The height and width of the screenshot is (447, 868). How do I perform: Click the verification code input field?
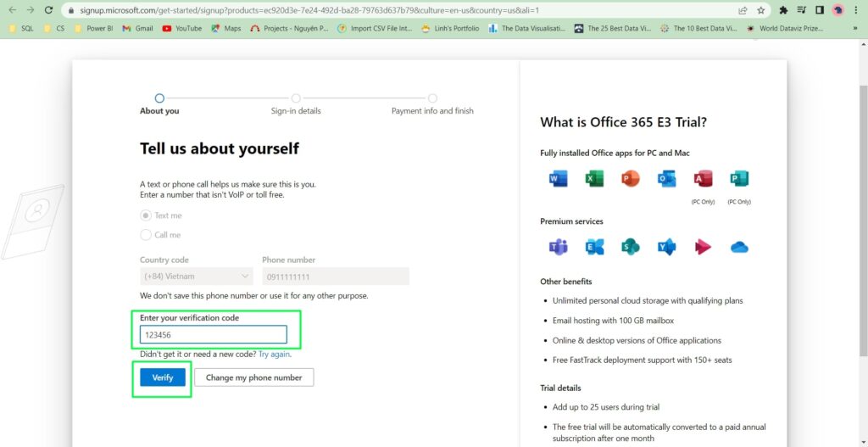(x=214, y=335)
